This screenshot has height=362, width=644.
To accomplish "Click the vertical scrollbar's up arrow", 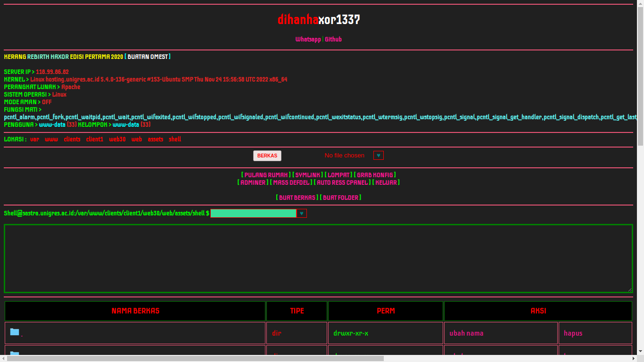I will click(640, 3).
